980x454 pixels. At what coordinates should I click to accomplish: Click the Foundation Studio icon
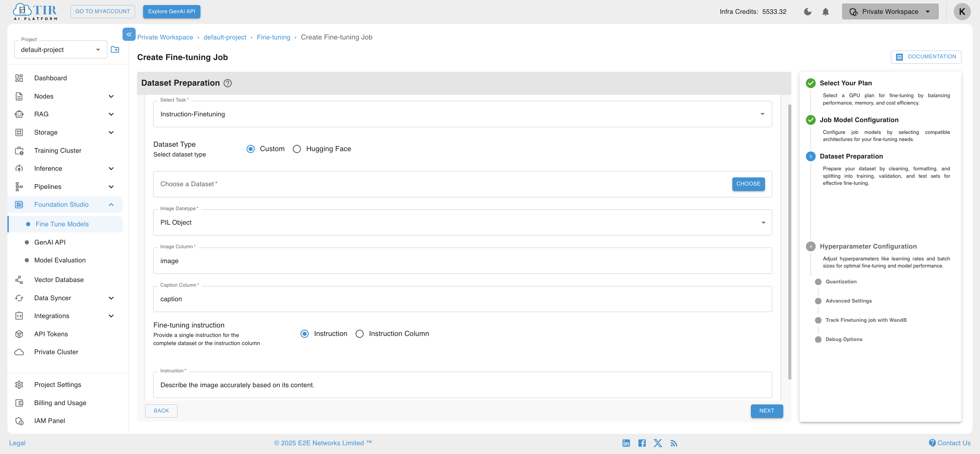19,204
